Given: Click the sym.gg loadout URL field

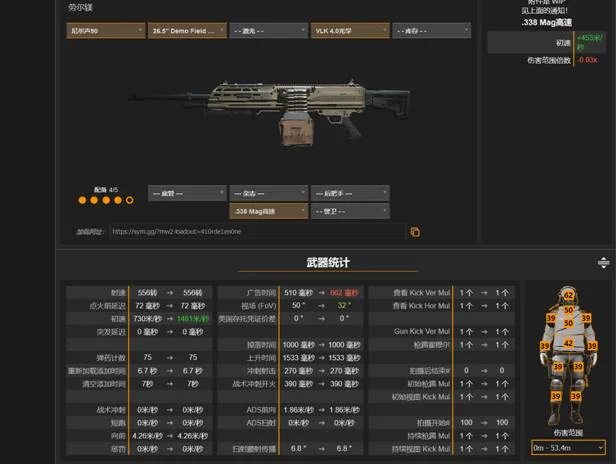Looking at the screenshot, I should [257, 232].
